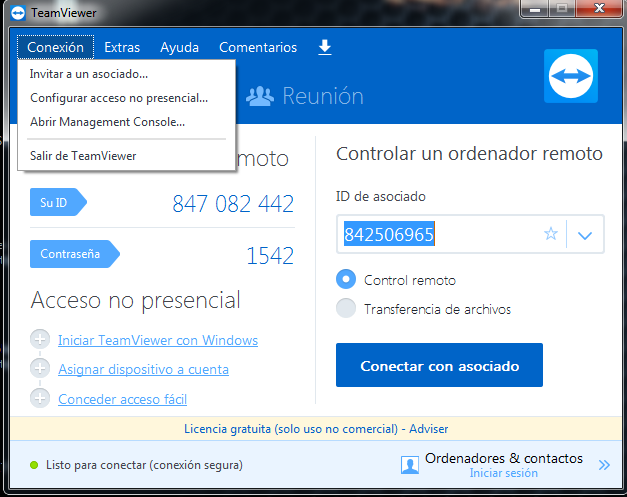Click the TeamViewer title bar app icon

(x=18, y=13)
